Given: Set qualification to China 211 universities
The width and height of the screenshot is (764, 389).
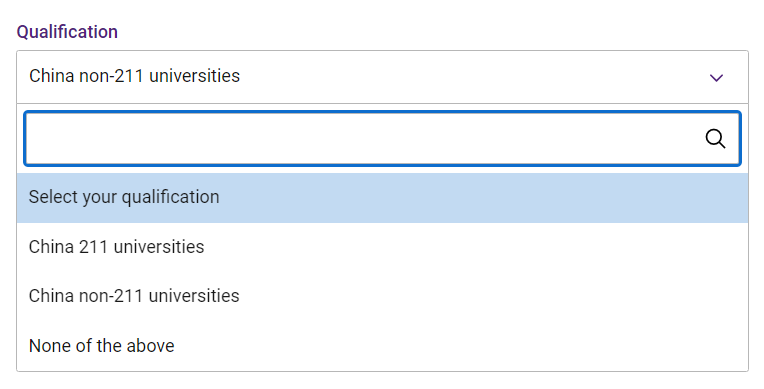Looking at the screenshot, I should pyautogui.click(x=382, y=247).
